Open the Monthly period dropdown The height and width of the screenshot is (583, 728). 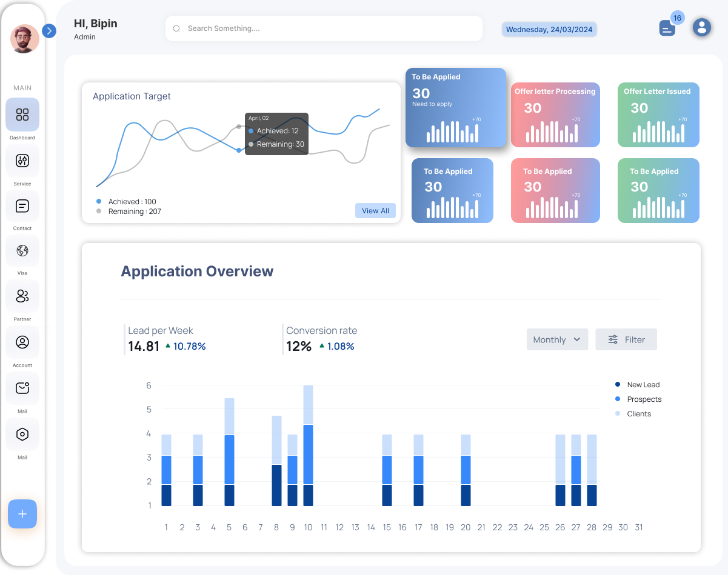557,340
